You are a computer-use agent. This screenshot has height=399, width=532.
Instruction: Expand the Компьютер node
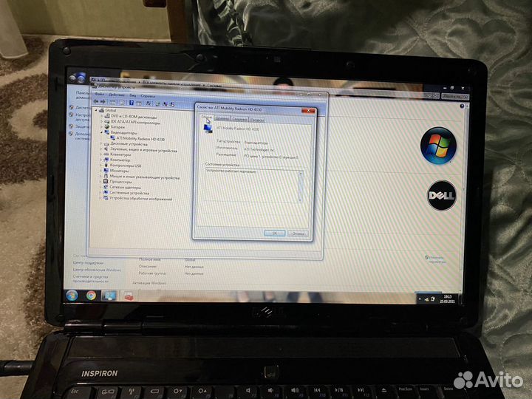coord(101,160)
